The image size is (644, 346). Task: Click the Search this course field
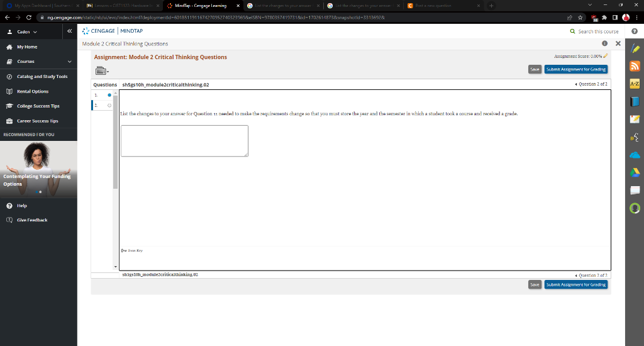[598, 31]
